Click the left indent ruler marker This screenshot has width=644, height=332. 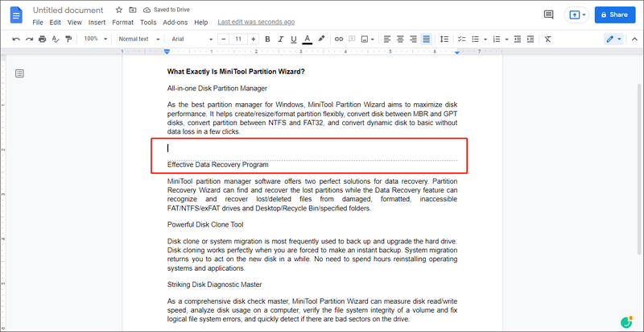coord(167,52)
